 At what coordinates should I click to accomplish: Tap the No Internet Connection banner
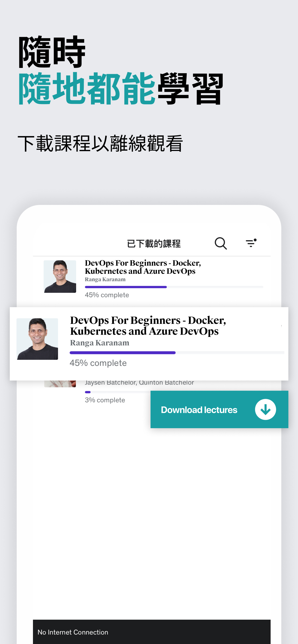pyautogui.click(x=152, y=631)
